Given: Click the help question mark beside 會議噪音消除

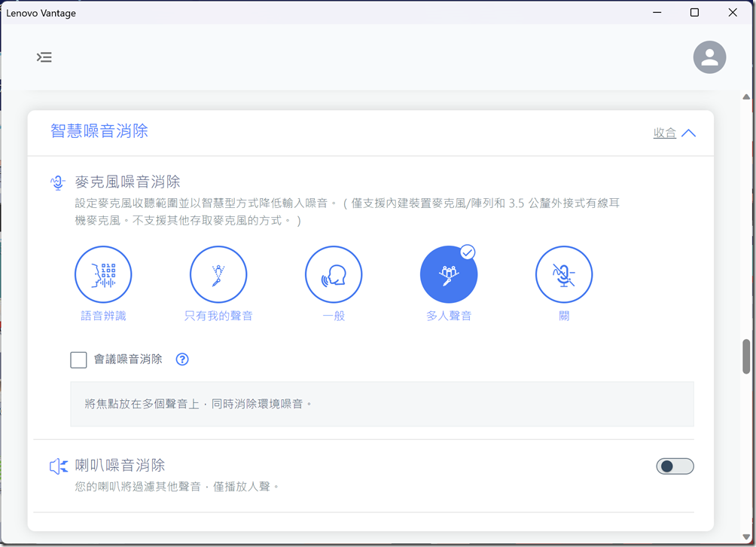Looking at the screenshot, I should coord(182,359).
